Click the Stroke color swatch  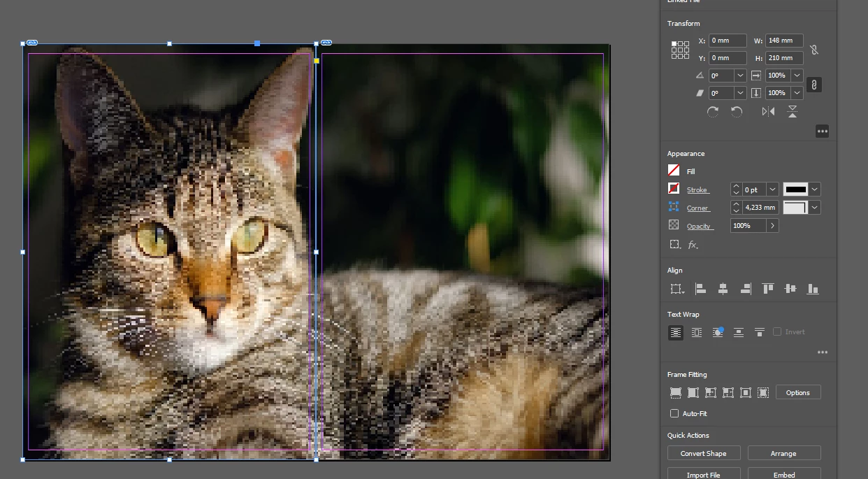point(674,189)
